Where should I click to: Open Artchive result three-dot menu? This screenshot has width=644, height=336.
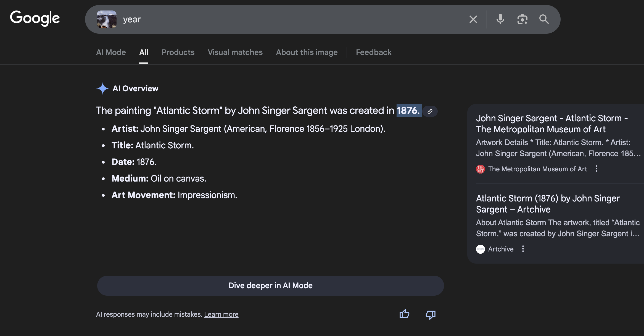coord(523,249)
